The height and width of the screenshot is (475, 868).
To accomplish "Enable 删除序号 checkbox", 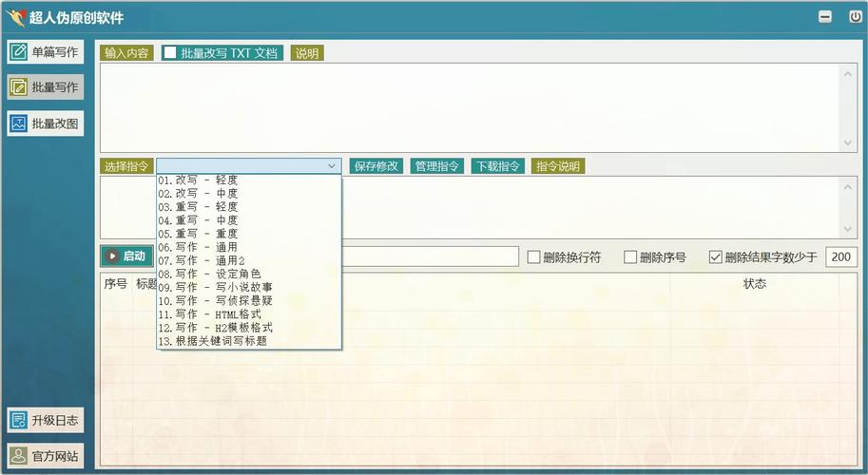I will coord(630,257).
